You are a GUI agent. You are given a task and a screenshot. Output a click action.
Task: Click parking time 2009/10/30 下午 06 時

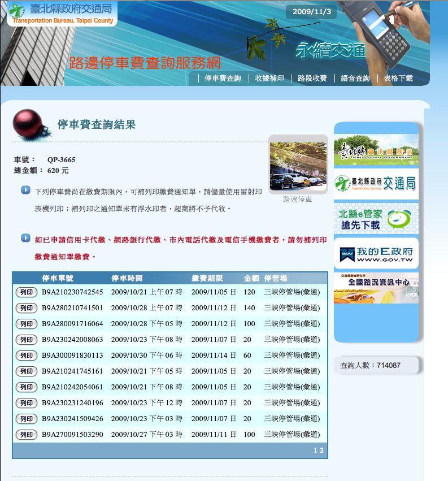[146, 355]
